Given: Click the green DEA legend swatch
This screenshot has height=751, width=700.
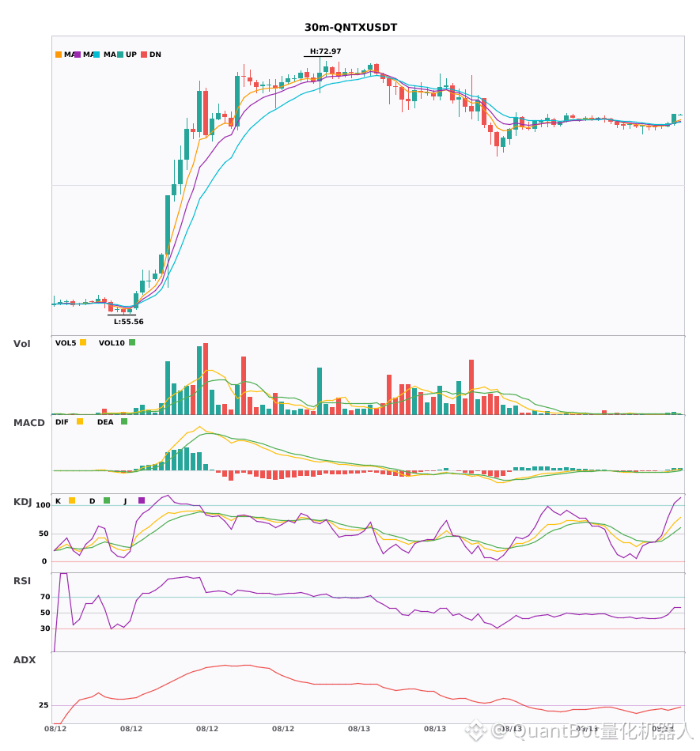Looking at the screenshot, I should (124, 421).
